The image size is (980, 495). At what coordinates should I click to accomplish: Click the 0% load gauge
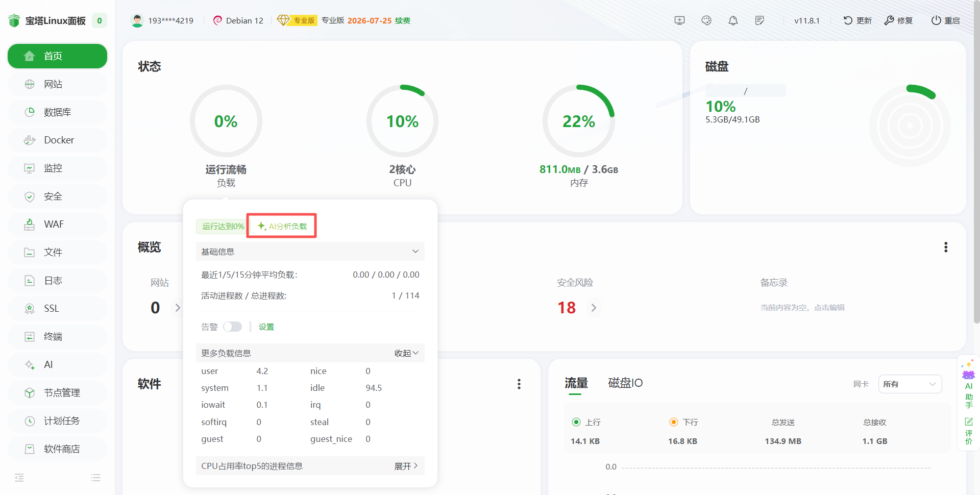[x=226, y=121]
